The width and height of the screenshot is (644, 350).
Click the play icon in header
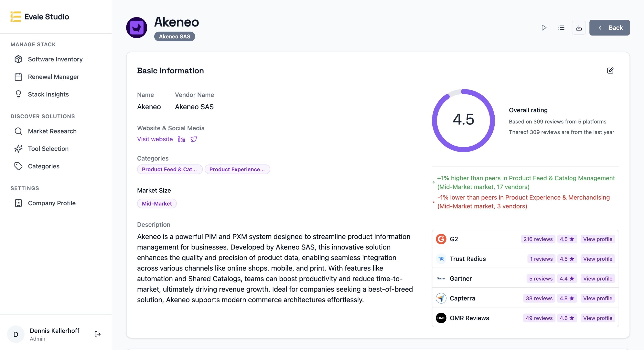point(544,28)
